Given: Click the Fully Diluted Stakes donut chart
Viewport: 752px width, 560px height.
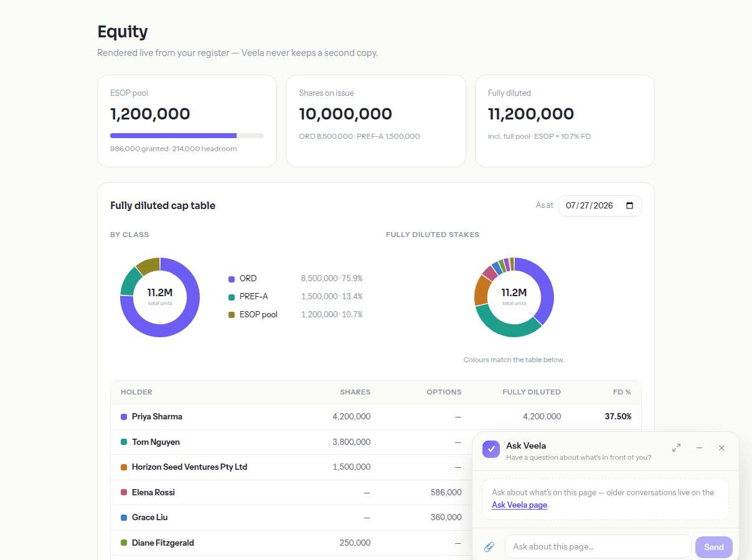Looking at the screenshot, I should pyautogui.click(x=514, y=297).
